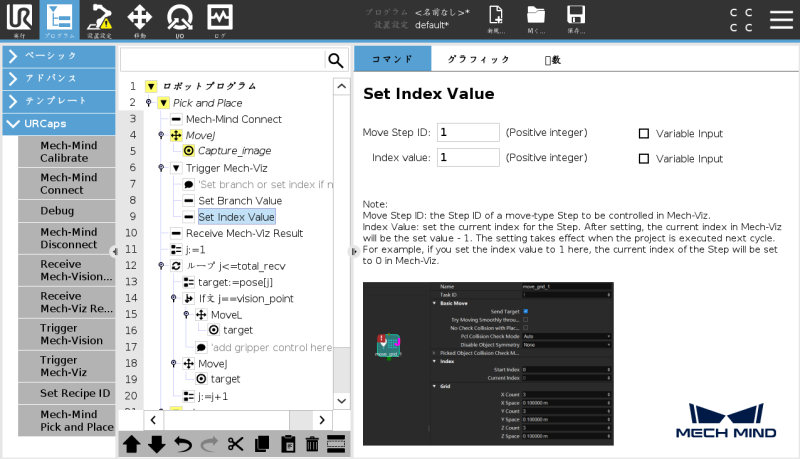The width and height of the screenshot is (800, 459).
Task: Enable Variable Input for Index value
Action: [x=644, y=159]
